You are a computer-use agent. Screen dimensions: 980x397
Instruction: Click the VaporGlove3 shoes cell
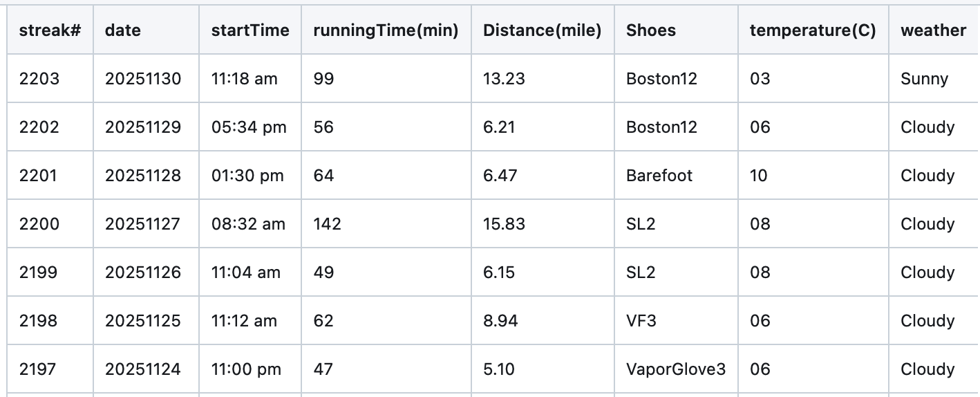pyautogui.click(x=676, y=369)
